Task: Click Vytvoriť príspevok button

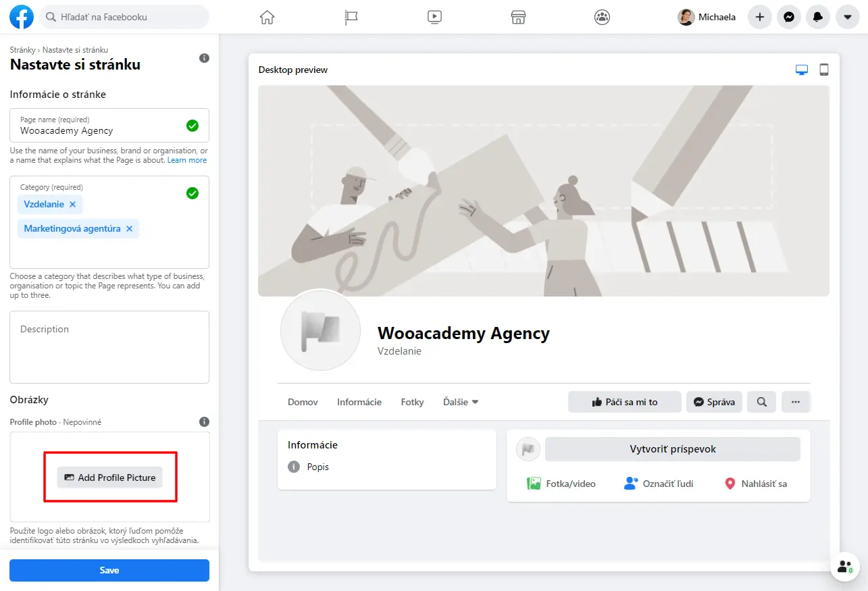Action: (673, 449)
